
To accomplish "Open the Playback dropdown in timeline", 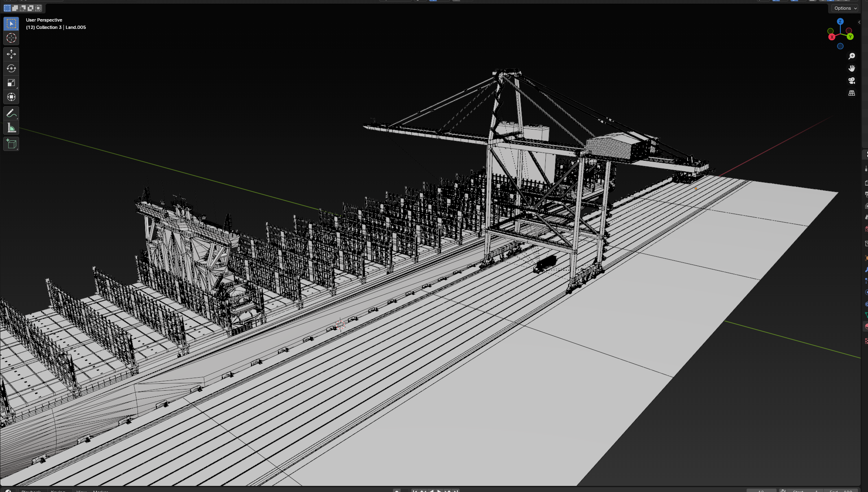I will click(x=31, y=491).
